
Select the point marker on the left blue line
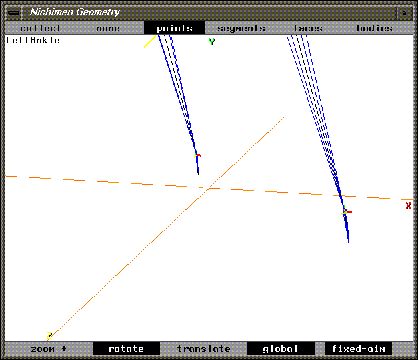197,155
